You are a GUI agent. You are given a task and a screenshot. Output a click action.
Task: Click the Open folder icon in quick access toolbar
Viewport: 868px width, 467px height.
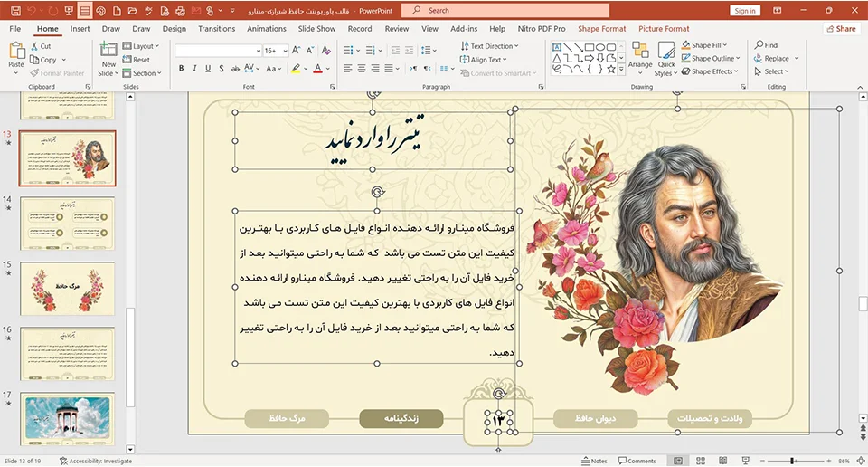[x=132, y=11]
